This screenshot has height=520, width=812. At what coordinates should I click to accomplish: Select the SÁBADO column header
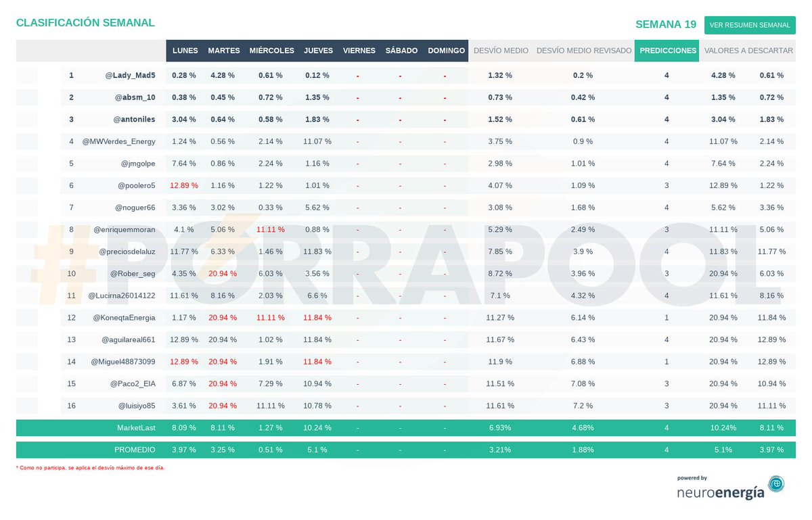click(x=402, y=51)
